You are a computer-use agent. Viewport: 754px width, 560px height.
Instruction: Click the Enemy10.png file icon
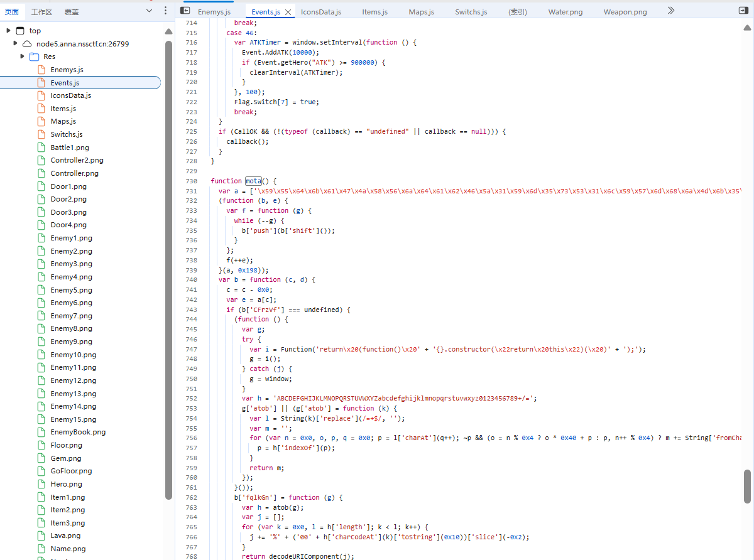pos(41,355)
